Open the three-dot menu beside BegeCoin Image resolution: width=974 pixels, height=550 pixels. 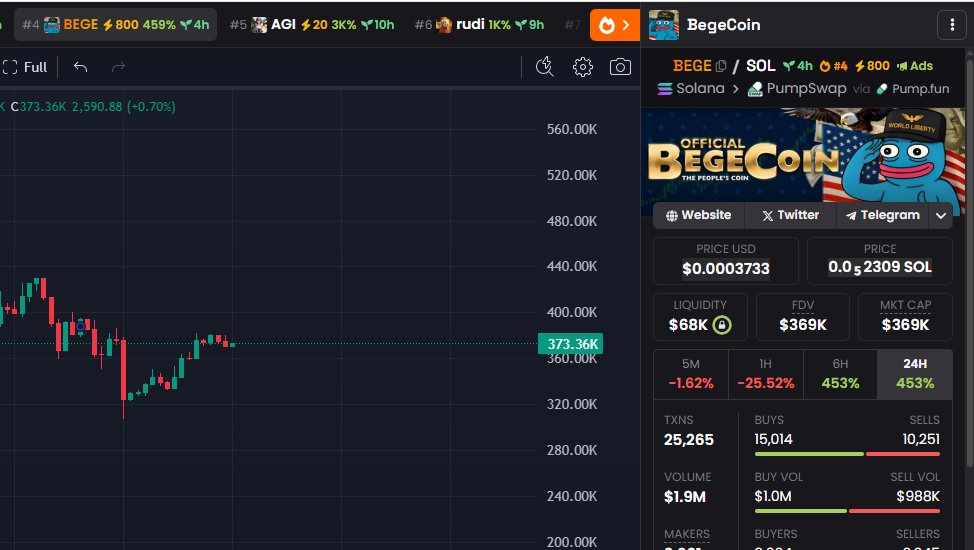click(952, 25)
